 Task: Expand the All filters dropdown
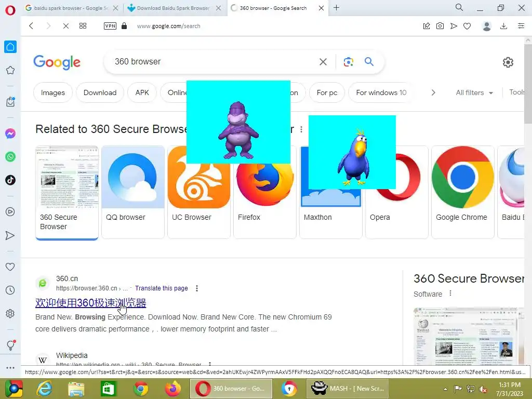coord(474,92)
